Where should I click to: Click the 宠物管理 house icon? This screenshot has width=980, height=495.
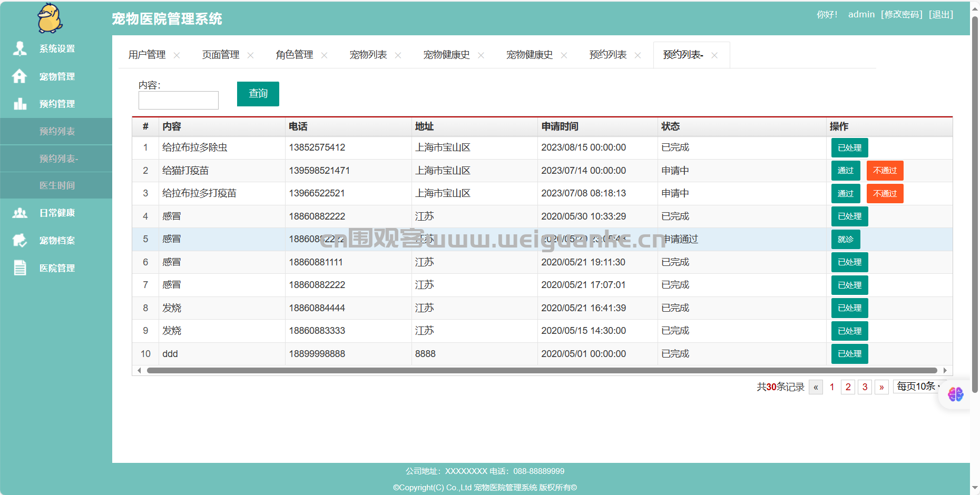(20, 76)
